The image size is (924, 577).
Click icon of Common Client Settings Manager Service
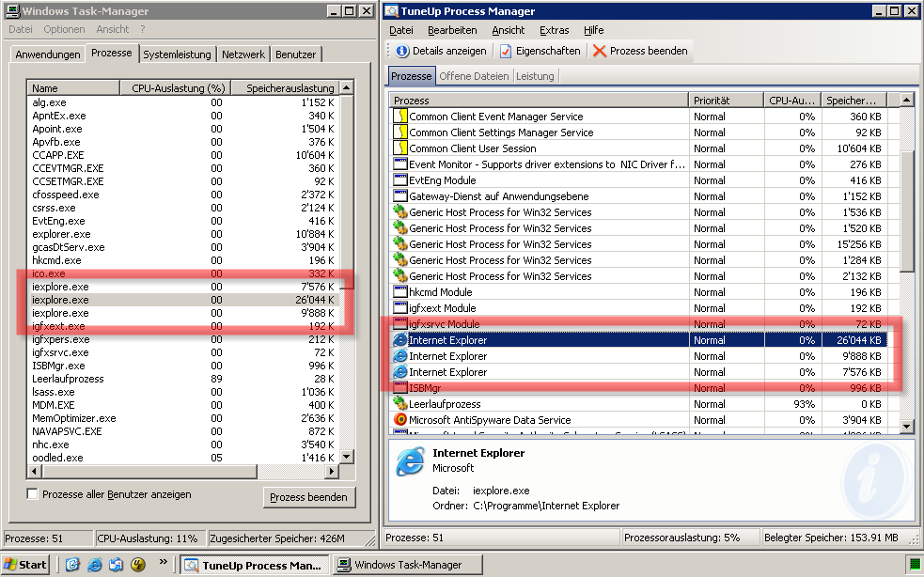[x=400, y=132]
